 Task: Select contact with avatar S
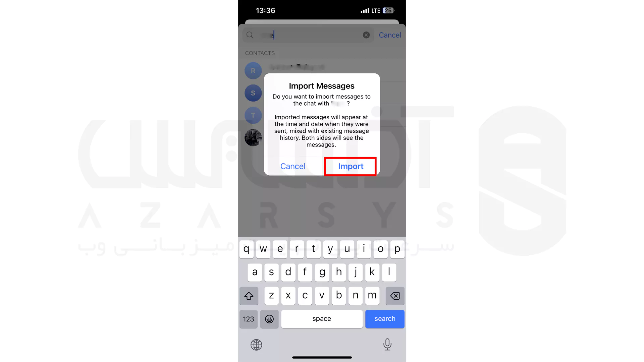[253, 93]
